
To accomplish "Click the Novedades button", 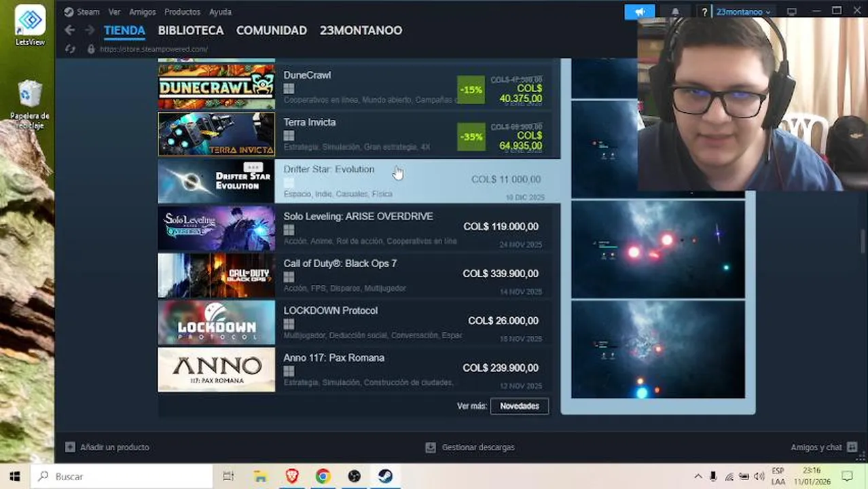I will click(520, 406).
